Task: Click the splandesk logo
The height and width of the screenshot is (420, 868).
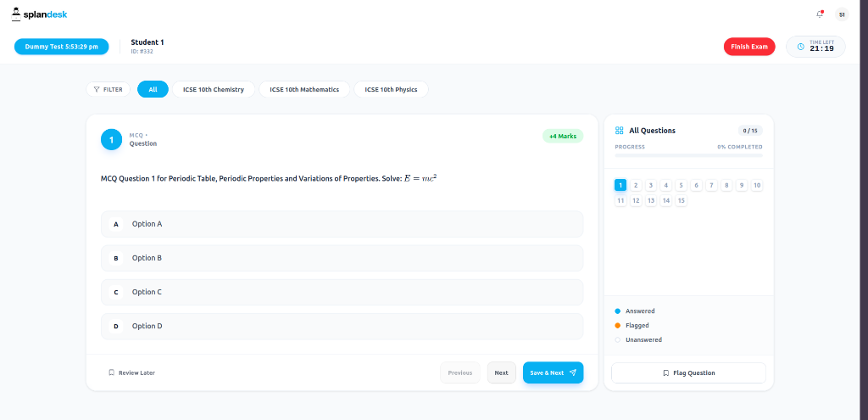Action: coord(39,14)
